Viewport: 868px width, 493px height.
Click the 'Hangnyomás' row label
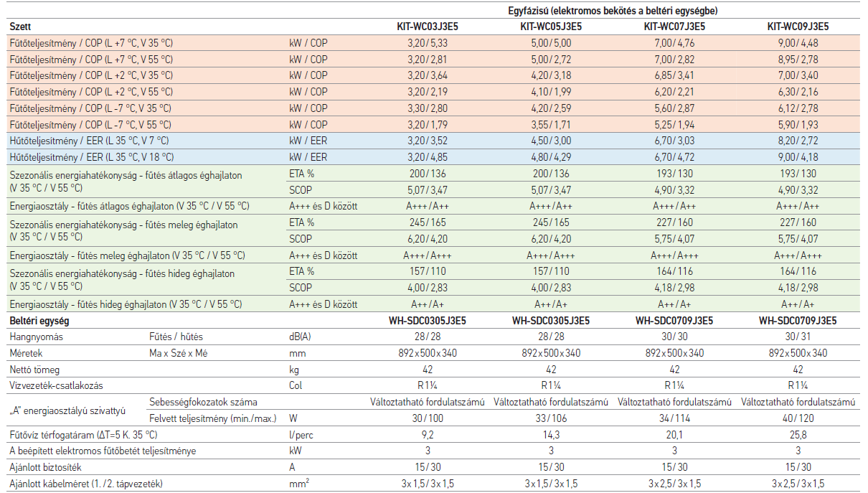(35, 337)
